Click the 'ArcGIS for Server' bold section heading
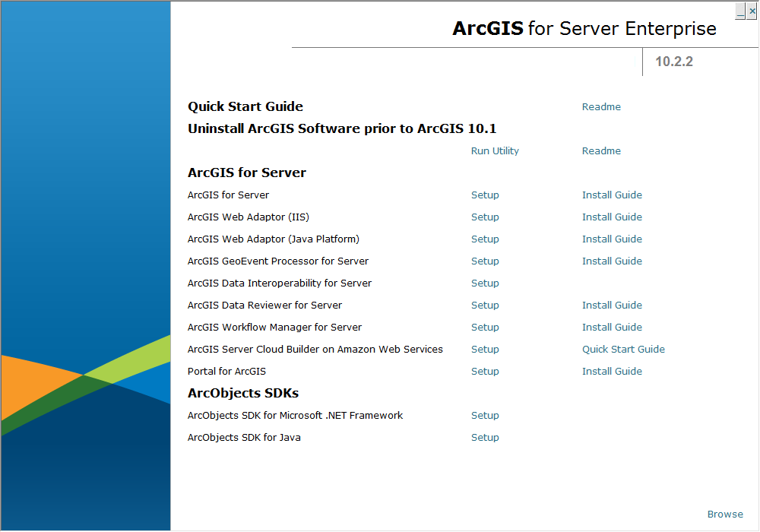The width and height of the screenshot is (760, 532). click(247, 173)
